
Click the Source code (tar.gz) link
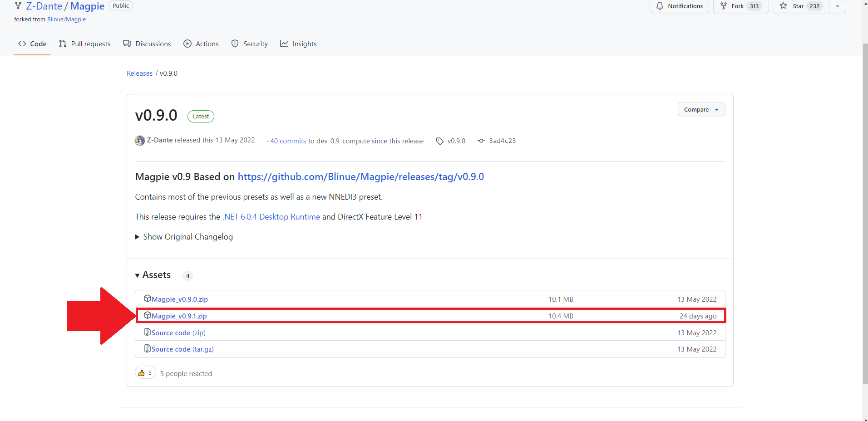click(182, 349)
